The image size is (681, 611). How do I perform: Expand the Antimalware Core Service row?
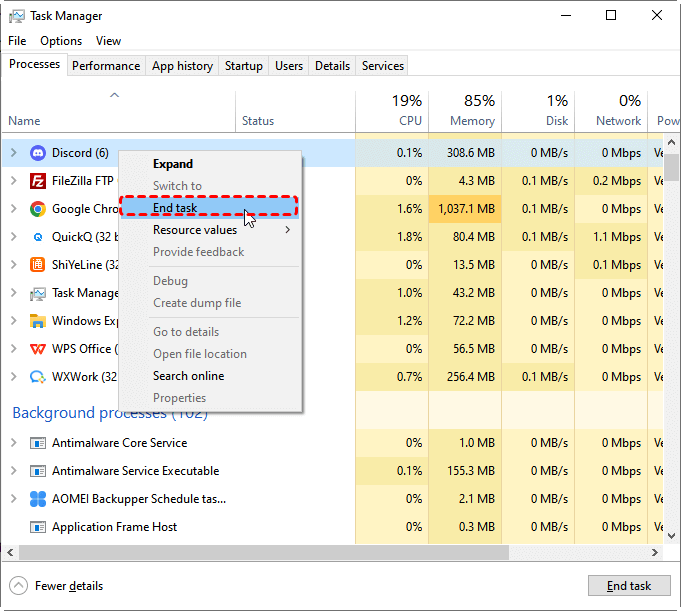point(14,443)
